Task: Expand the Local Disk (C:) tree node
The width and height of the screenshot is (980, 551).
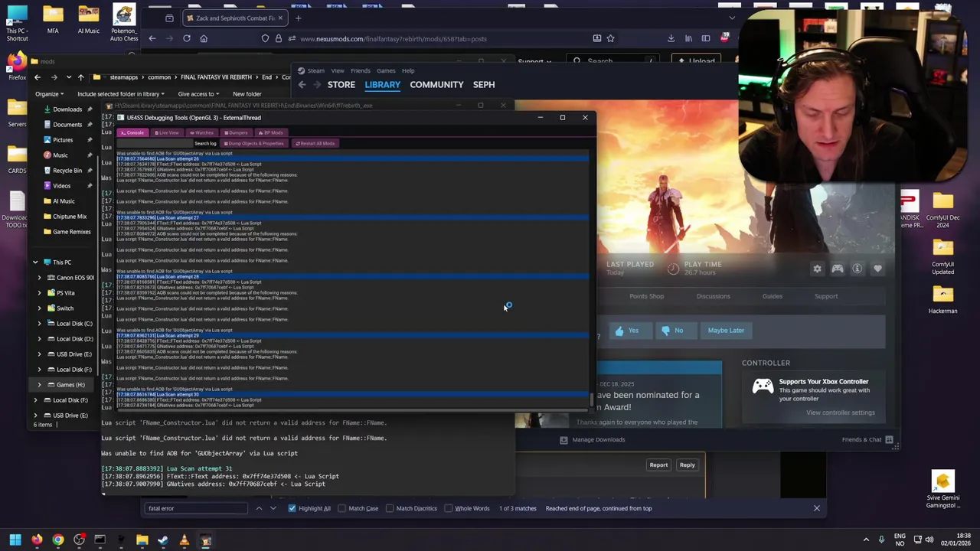Action: click(40, 324)
